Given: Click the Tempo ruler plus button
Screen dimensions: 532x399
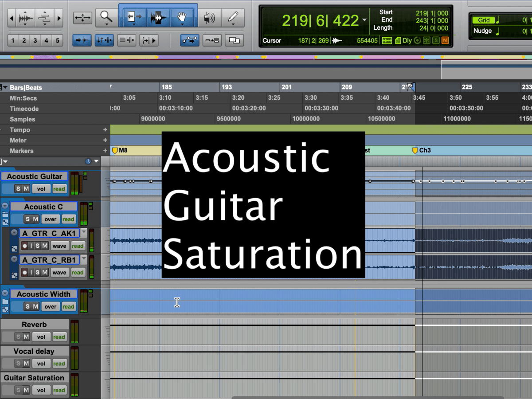Looking at the screenshot, I should (105, 129).
